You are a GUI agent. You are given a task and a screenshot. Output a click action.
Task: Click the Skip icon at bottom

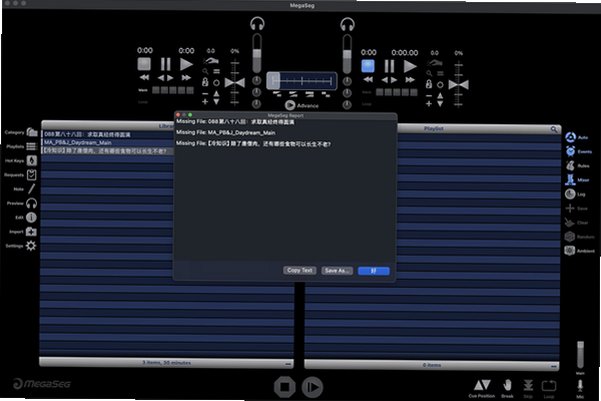click(x=528, y=385)
